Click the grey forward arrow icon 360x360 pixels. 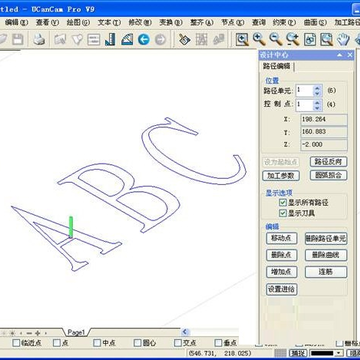(x=160, y=40)
